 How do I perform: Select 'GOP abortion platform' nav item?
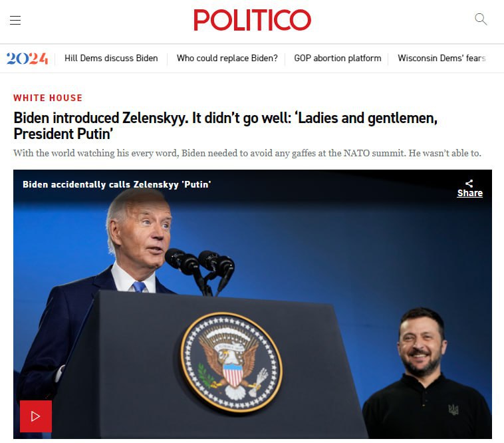click(x=338, y=58)
